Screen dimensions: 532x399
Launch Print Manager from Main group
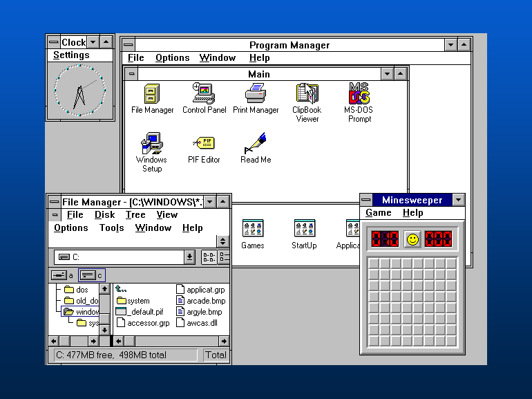pos(256,98)
